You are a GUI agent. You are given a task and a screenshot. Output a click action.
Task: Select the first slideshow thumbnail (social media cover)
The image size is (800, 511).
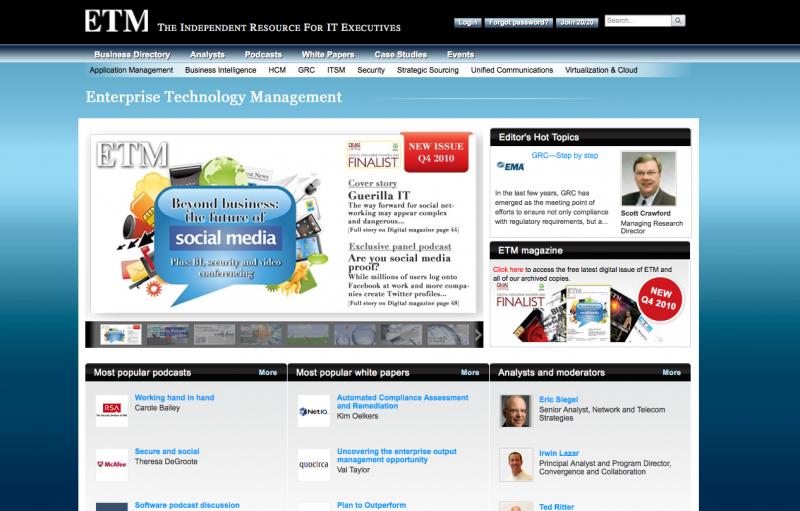point(121,335)
